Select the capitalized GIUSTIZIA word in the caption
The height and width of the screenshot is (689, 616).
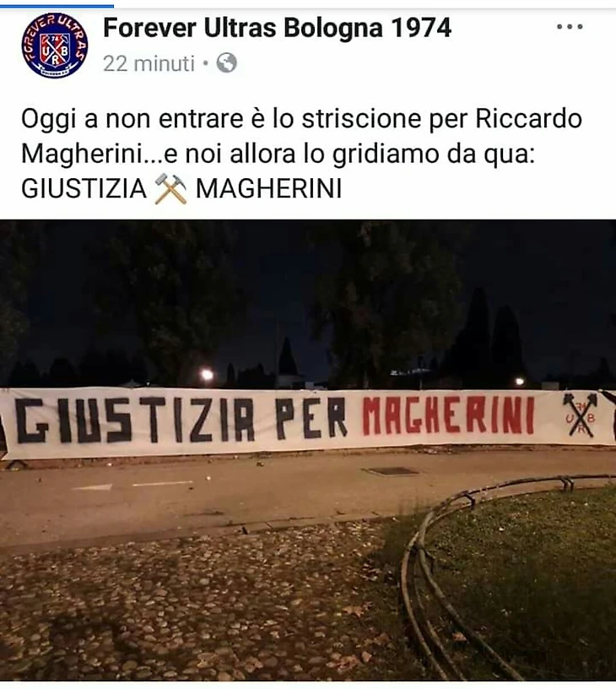[x=84, y=189]
